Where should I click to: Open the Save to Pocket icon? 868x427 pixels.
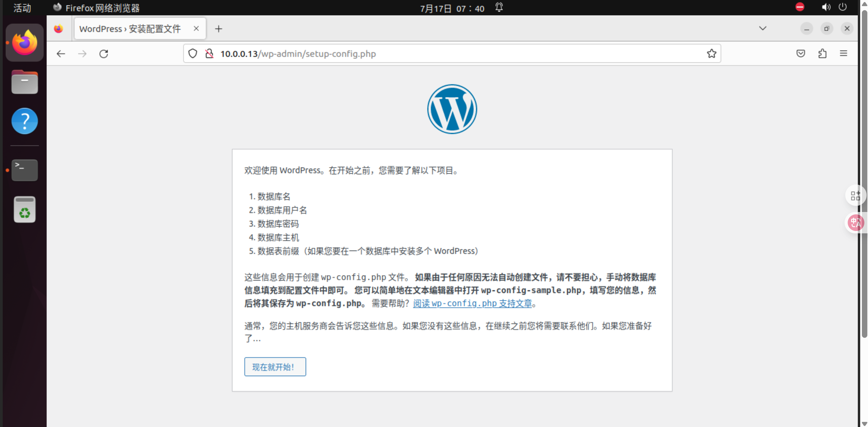point(801,54)
